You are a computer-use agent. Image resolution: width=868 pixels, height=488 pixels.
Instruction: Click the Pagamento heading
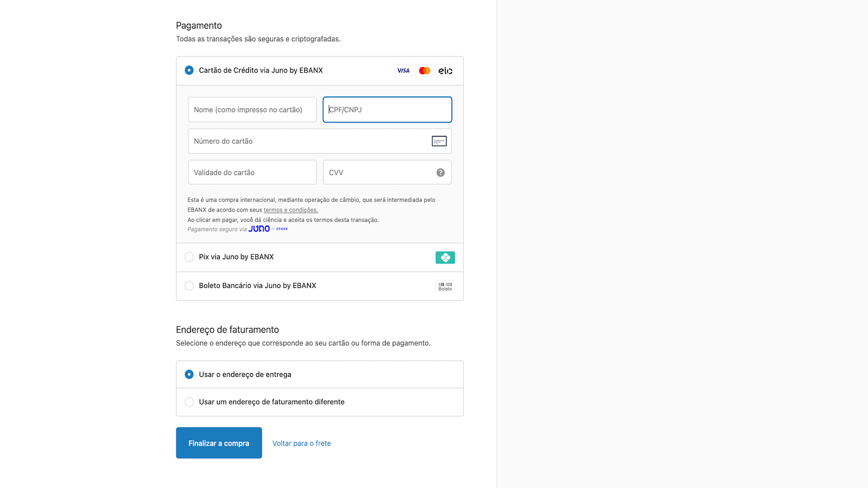(199, 25)
